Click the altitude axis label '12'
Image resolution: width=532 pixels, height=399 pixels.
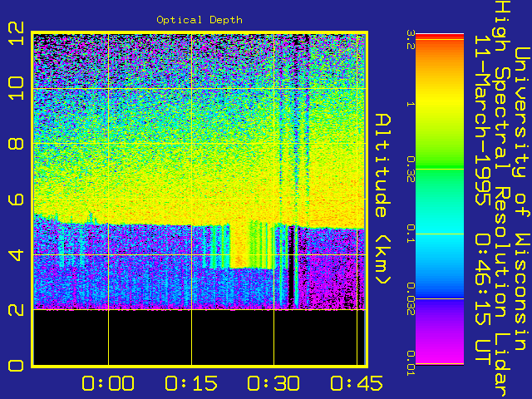(x=16, y=33)
